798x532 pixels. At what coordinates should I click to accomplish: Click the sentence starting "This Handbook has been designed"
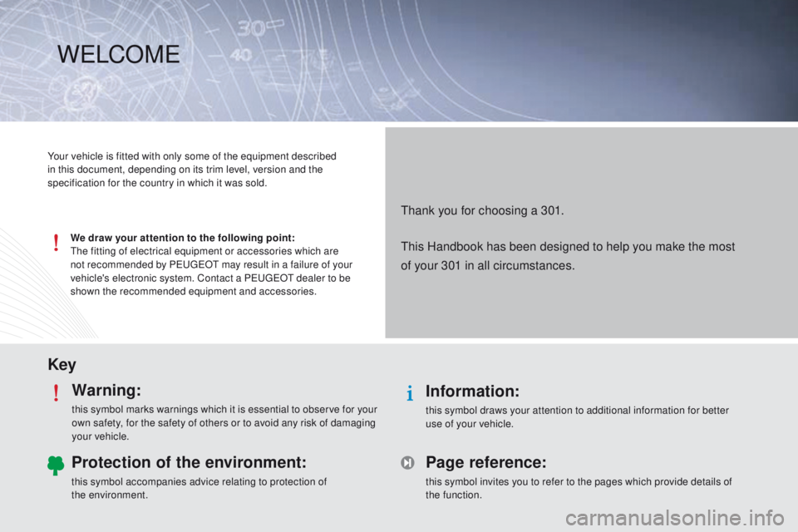pyautogui.click(x=568, y=256)
